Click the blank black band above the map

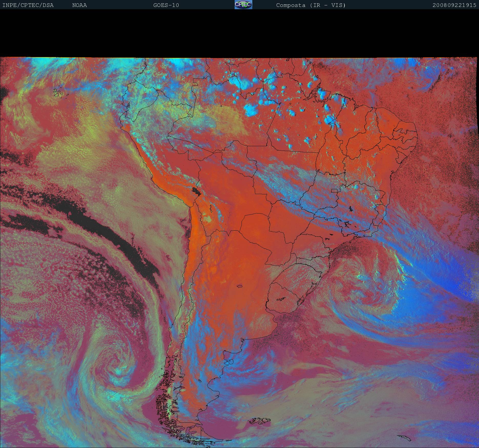pyautogui.click(x=239, y=33)
